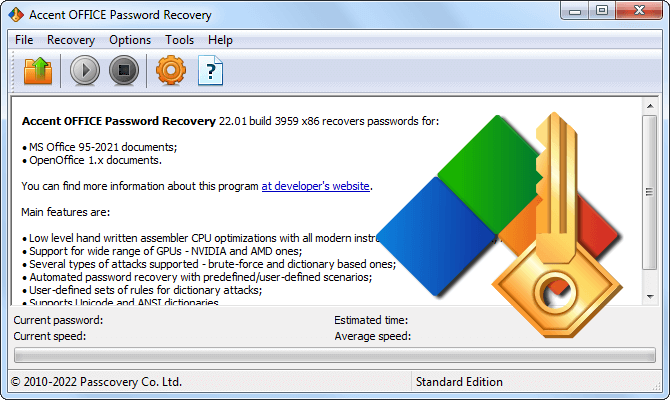Click the 'Estimated time:' label
The width and height of the screenshot is (670, 400).
pyautogui.click(x=371, y=320)
